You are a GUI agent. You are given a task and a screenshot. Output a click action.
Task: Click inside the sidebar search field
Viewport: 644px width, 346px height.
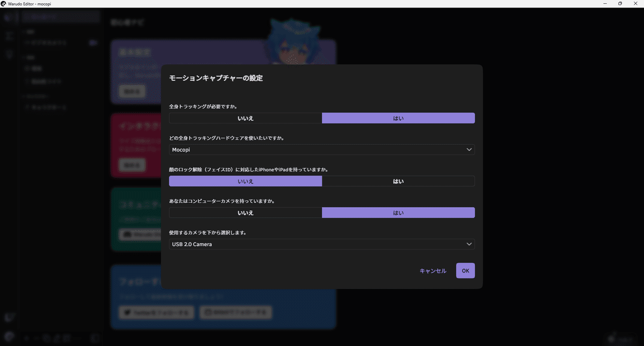pos(60,17)
